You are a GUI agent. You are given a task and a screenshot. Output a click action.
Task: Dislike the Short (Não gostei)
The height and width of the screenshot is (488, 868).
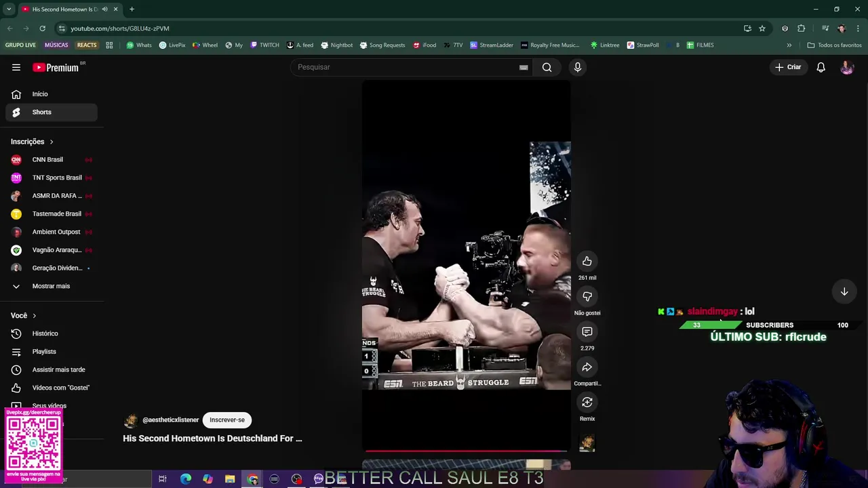tap(587, 296)
